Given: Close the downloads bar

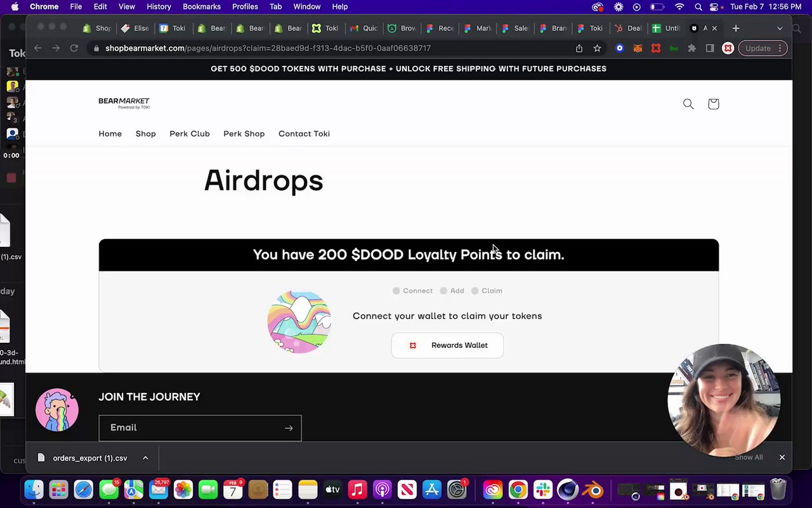Looking at the screenshot, I should click(782, 457).
